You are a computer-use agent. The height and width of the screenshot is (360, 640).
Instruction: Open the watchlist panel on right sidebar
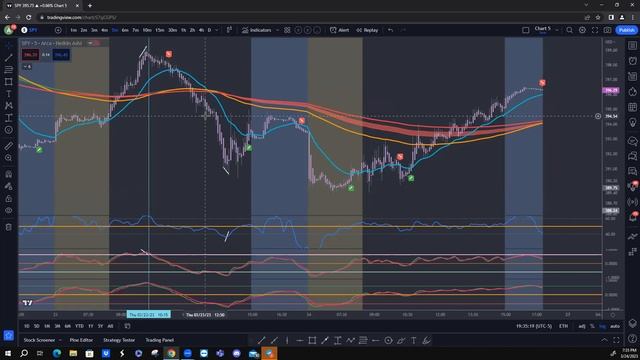click(633, 45)
